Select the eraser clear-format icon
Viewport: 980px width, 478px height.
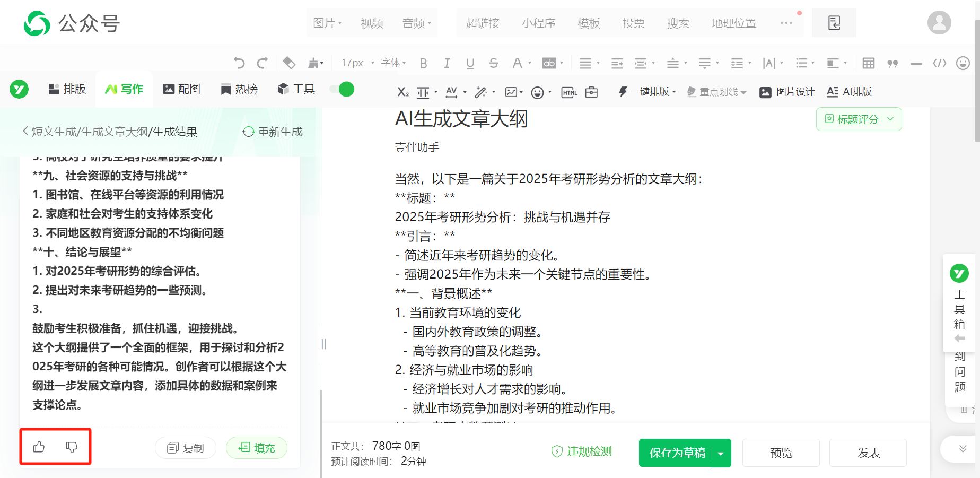pyautogui.click(x=289, y=63)
